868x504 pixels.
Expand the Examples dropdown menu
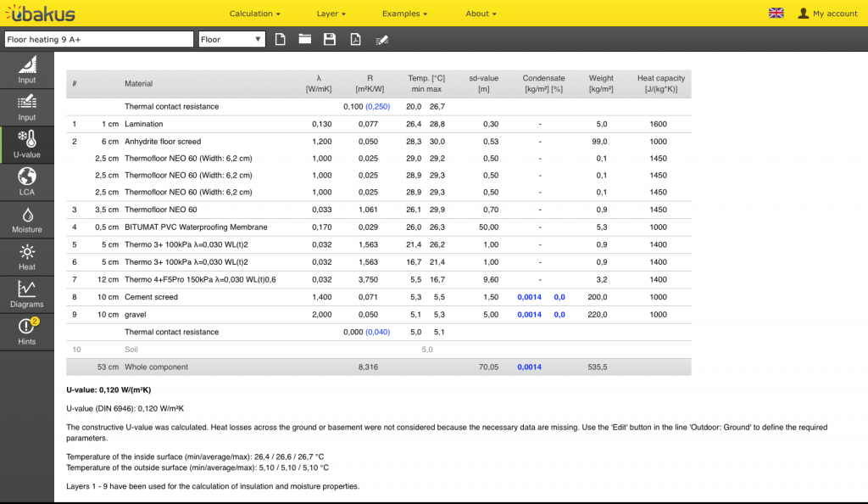pyautogui.click(x=404, y=14)
